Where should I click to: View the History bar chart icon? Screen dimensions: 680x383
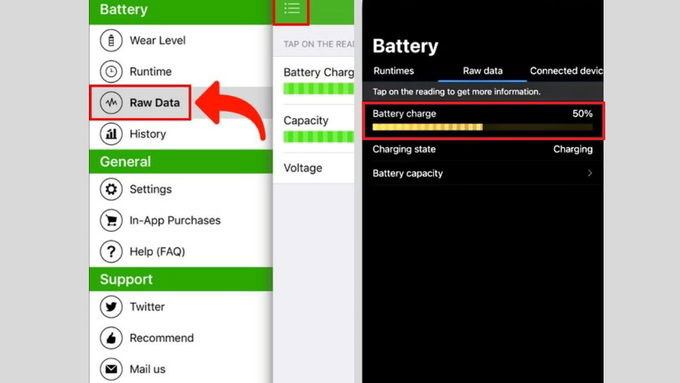(111, 134)
